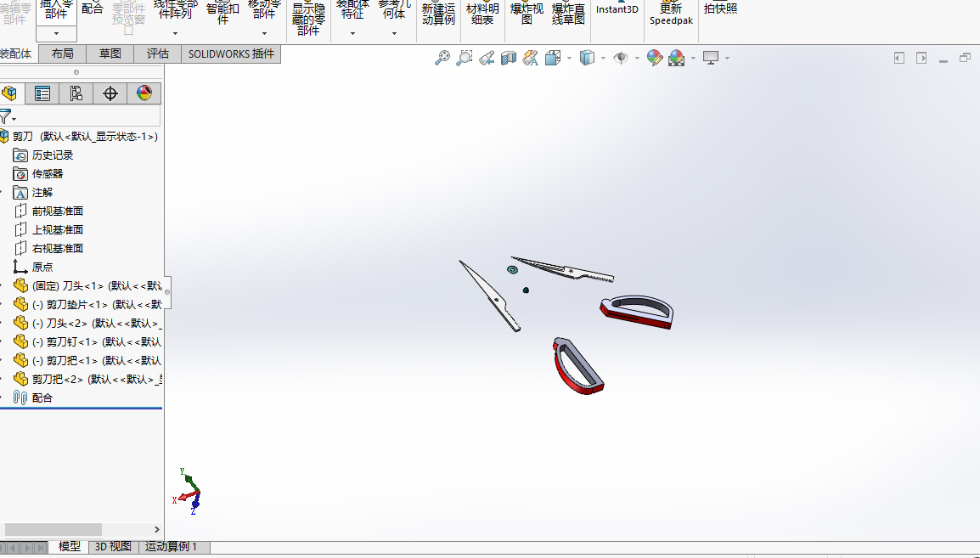Screen dimensions: 980x558
Task: Switch to the 模型 bottom tab
Action: 70,547
